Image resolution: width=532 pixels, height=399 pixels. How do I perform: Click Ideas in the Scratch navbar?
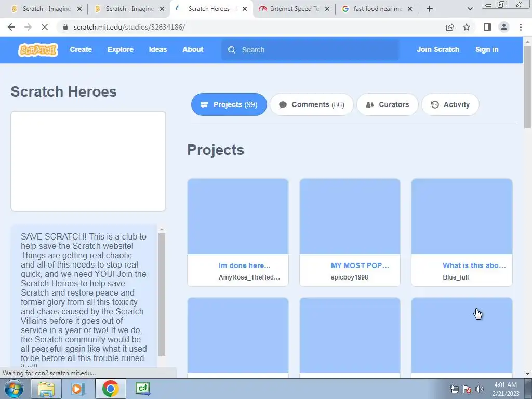click(x=158, y=49)
